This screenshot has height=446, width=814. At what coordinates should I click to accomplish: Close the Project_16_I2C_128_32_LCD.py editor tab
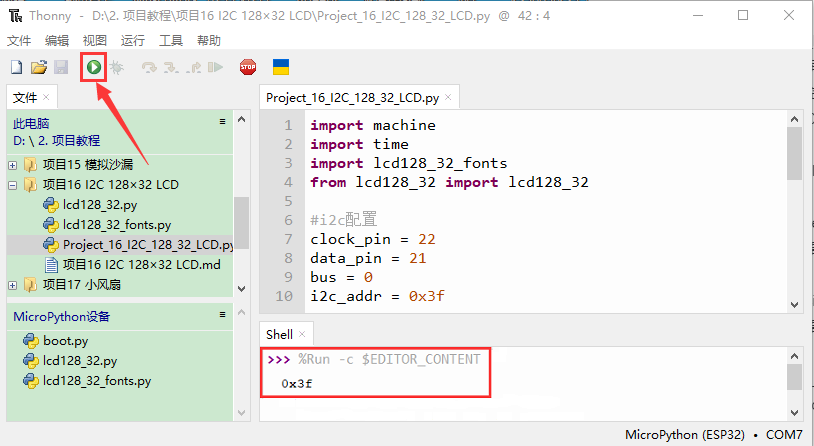449,98
